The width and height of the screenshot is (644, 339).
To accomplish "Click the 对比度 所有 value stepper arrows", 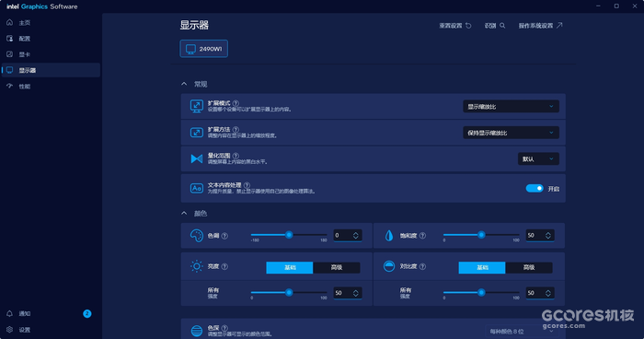I will click(x=548, y=293).
